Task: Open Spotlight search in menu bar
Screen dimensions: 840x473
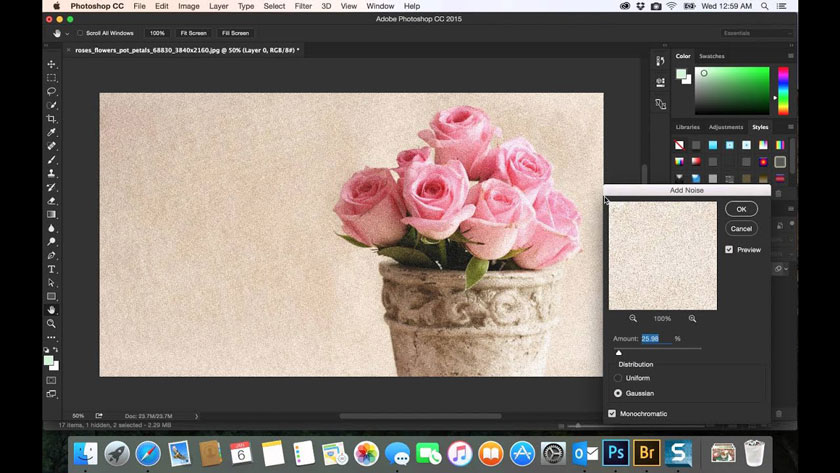Action: click(764, 6)
